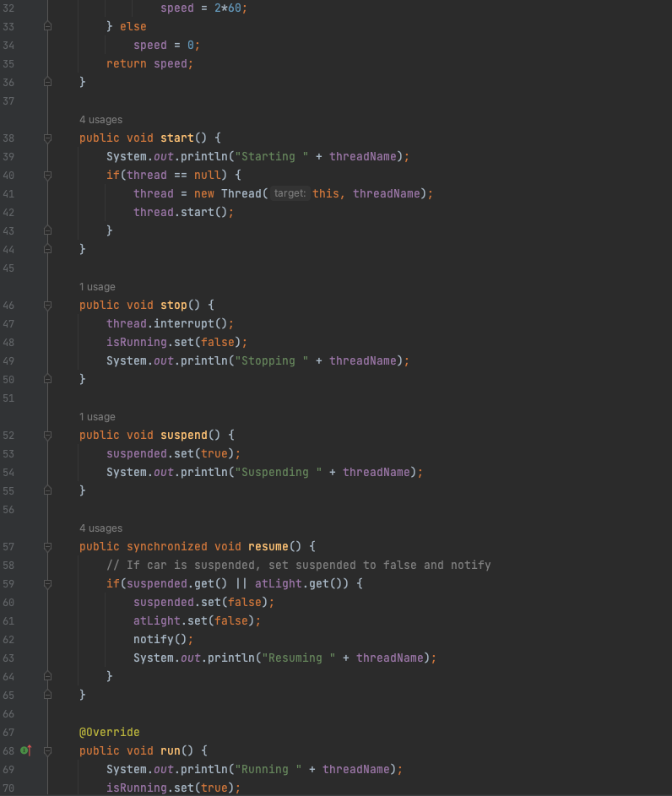This screenshot has width=672, height=796.
Task: Click line number 35 in the gutter
Action: point(8,63)
